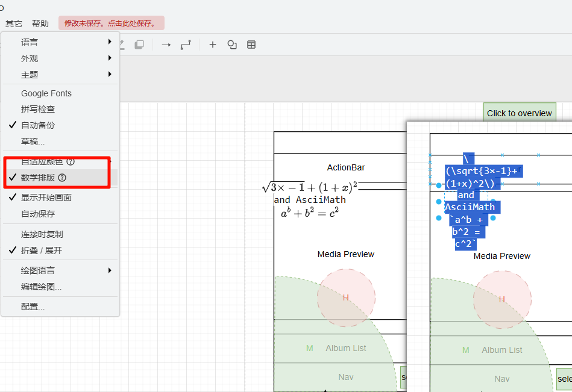Open the waypoints connector style icon
Screen dimensions: 572x392
(186, 45)
